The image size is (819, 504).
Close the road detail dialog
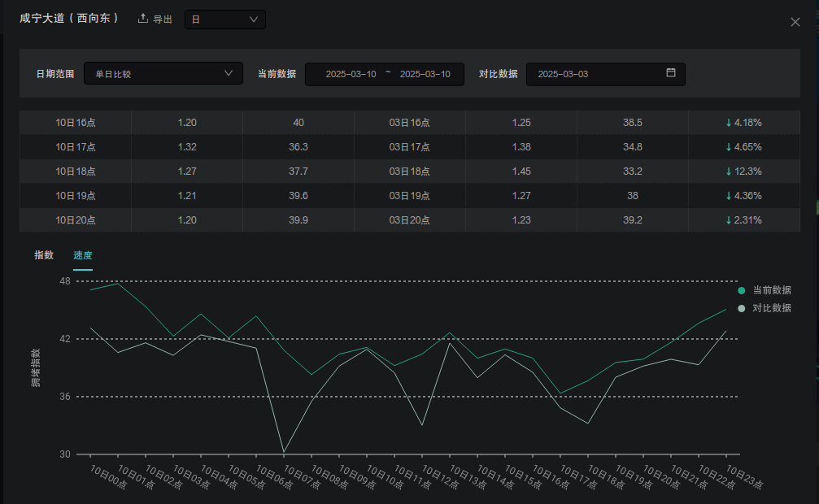point(795,22)
